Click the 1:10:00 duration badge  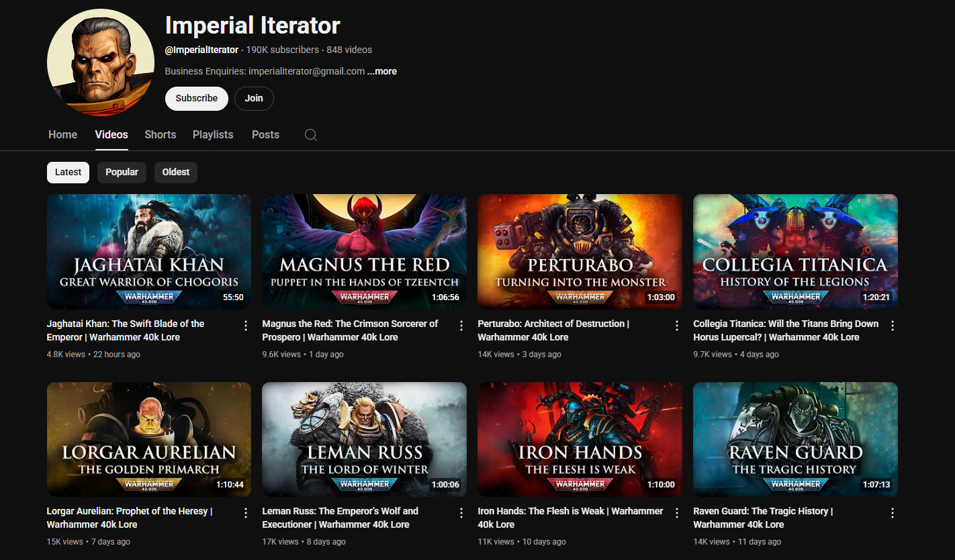click(661, 485)
